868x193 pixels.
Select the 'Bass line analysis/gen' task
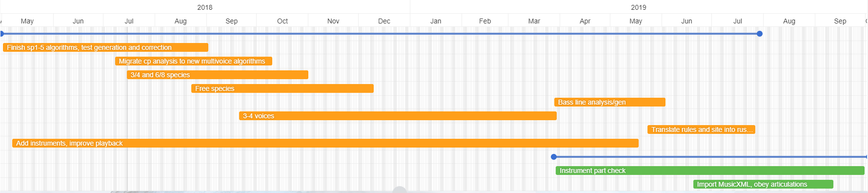[x=610, y=102]
